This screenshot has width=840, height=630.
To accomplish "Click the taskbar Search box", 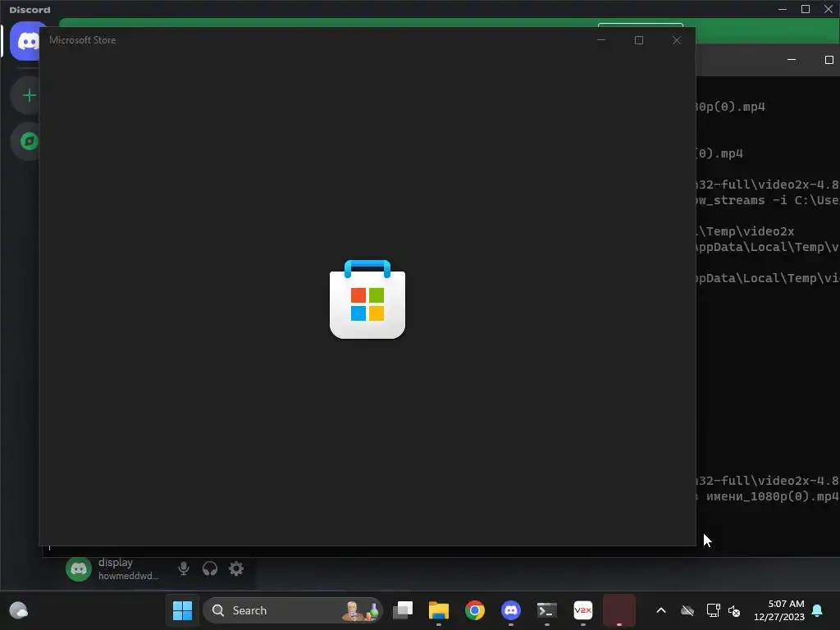I will [293, 610].
